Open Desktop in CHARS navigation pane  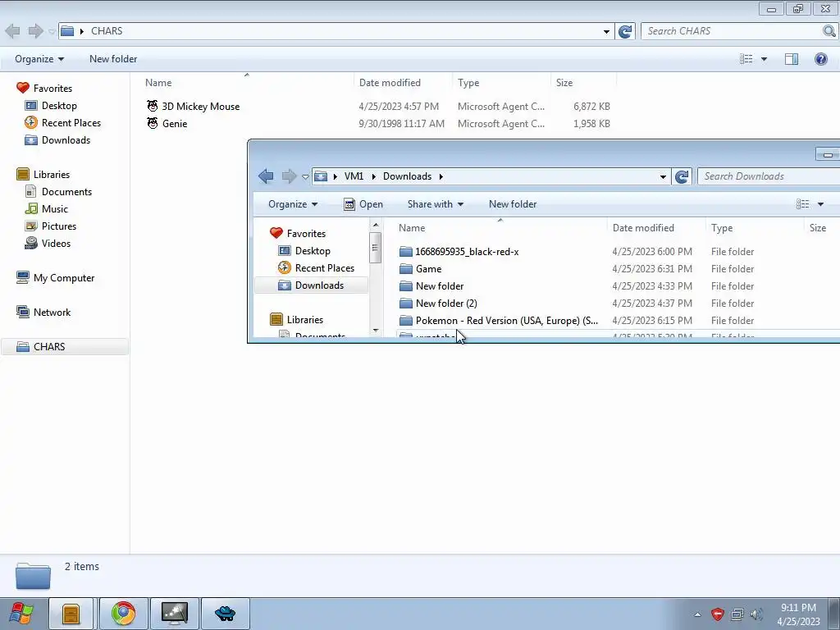[59, 106]
